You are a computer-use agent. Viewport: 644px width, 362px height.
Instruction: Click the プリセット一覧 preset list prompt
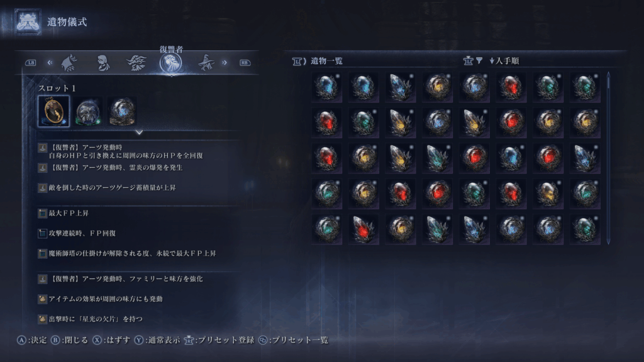tap(294, 340)
